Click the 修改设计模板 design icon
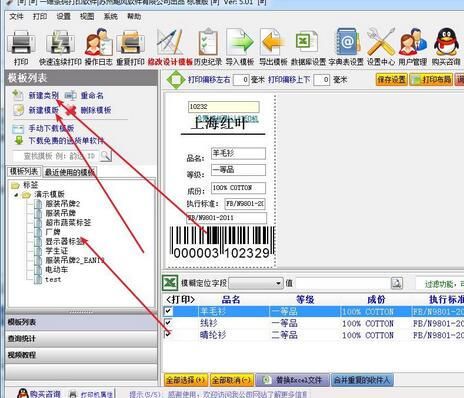 point(170,43)
